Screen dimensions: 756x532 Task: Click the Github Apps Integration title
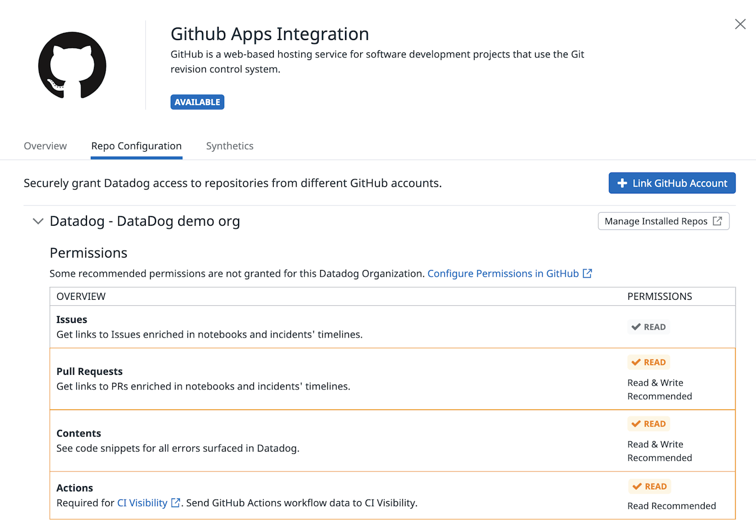coord(269,34)
